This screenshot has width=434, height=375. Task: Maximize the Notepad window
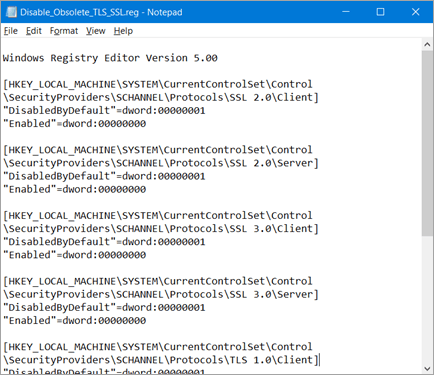click(380, 12)
